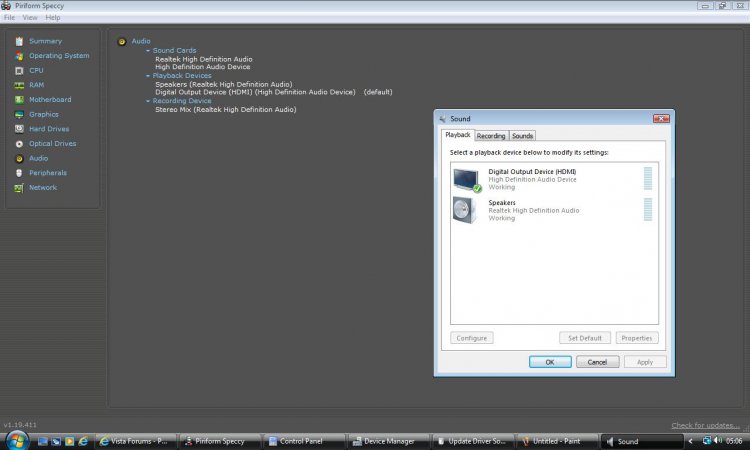
Task: Collapse the Playback Devices tree node
Action: pyautogui.click(x=148, y=76)
